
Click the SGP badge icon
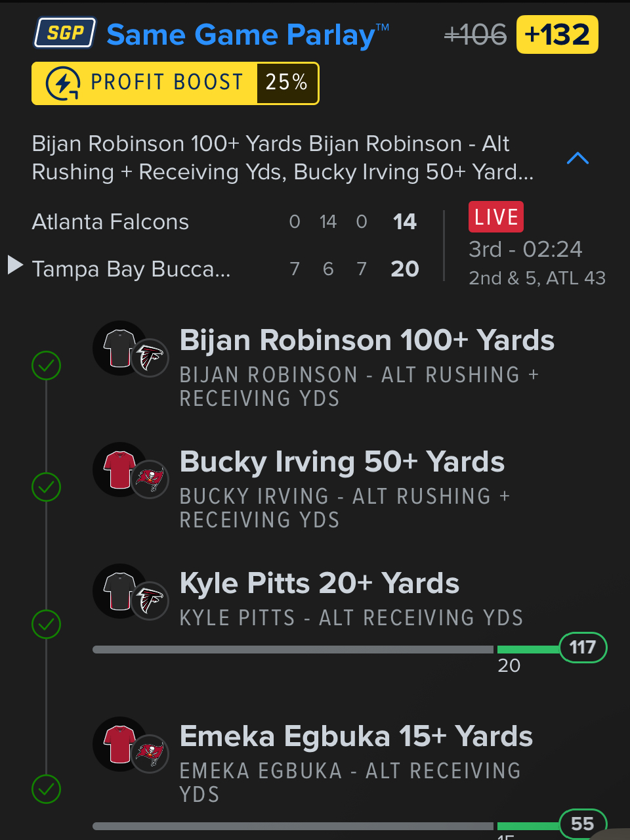(x=65, y=33)
